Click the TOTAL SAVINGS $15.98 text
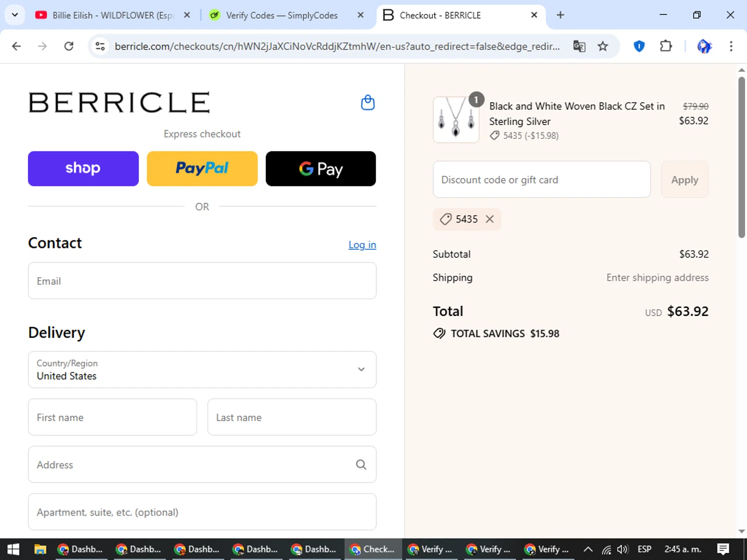This screenshot has width=747, height=560. click(505, 334)
